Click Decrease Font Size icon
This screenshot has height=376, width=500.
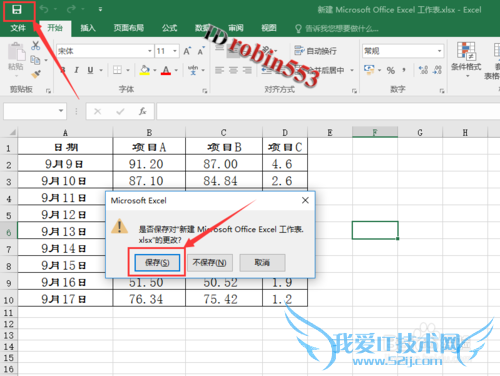click(x=201, y=51)
